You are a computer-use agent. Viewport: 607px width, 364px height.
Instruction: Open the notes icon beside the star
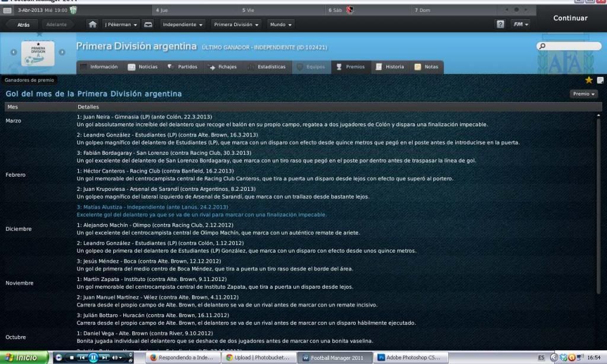pyautogui.click(x=600, y=80)
